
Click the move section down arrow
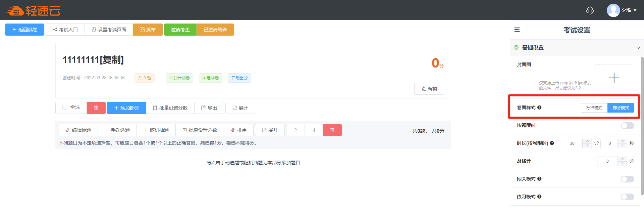[314, 130]
